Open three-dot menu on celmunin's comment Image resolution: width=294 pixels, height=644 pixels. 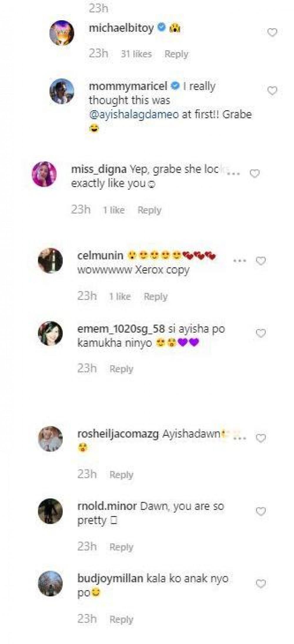240,261
